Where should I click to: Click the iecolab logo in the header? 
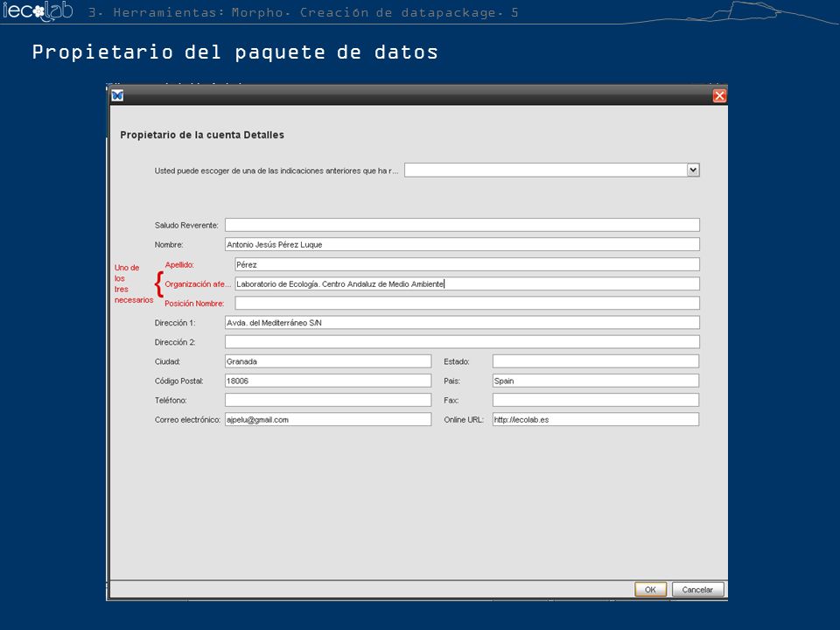coord(38,10)
